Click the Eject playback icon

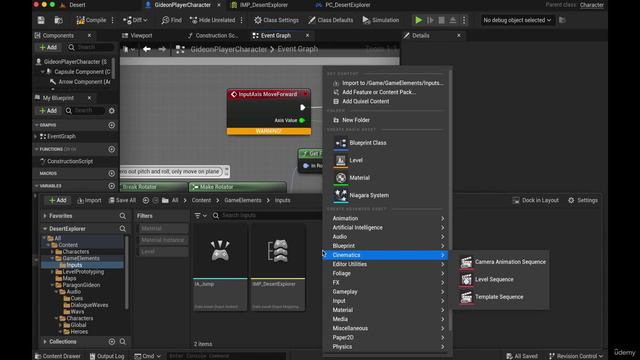453,20
